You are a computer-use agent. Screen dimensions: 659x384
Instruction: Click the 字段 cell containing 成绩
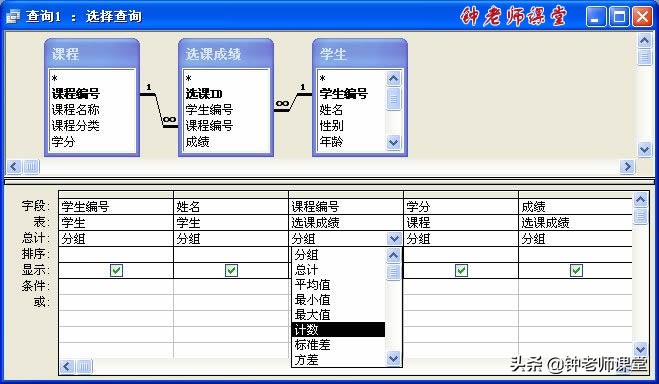(575, 206)
